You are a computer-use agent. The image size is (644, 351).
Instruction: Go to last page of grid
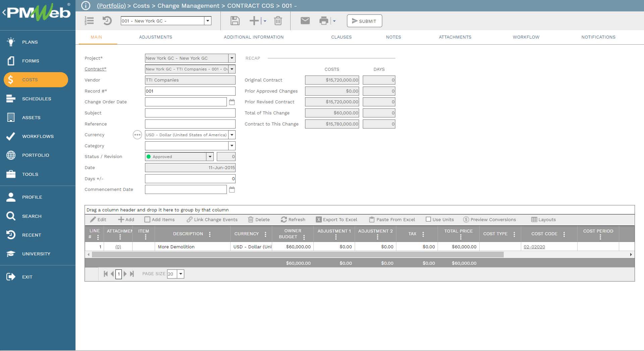tap(132, 274)
